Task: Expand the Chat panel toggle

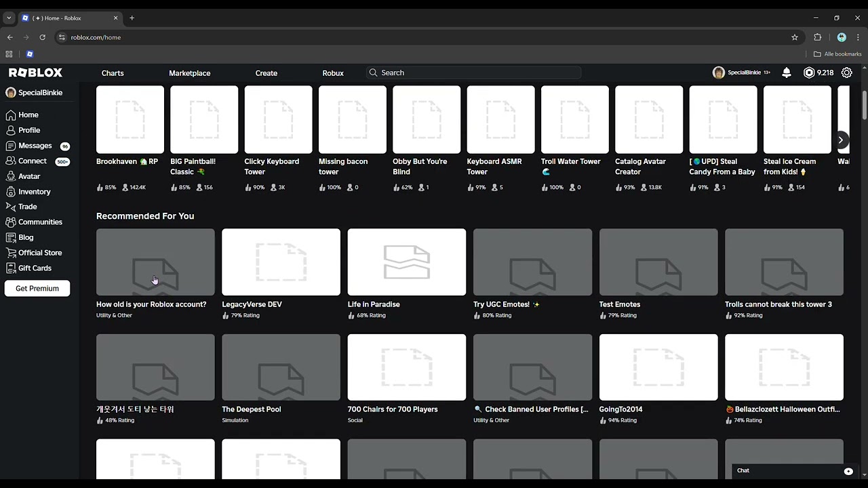Action: click(x=848, y=471)
